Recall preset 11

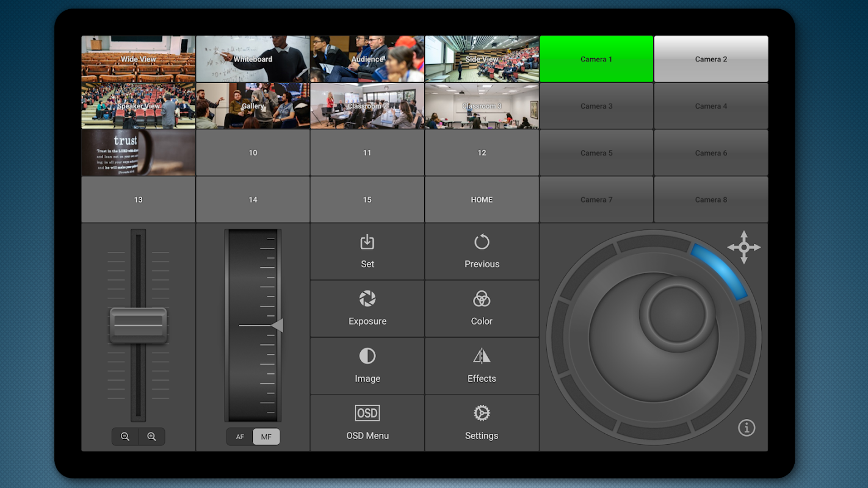367,153
